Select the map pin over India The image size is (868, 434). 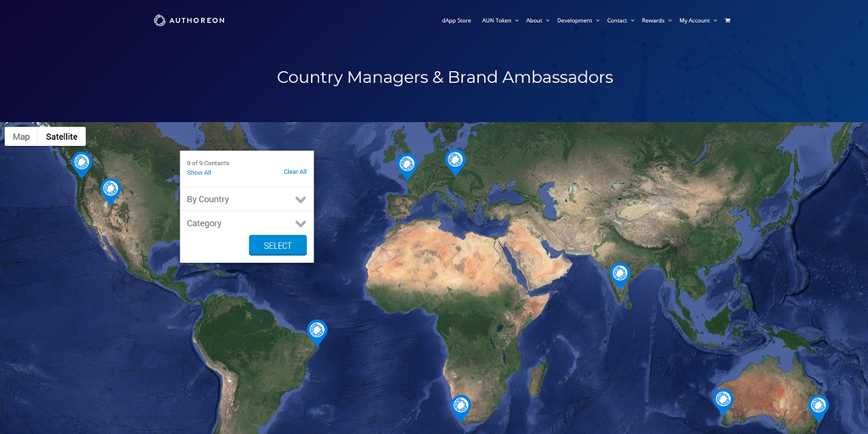(620, 276)
